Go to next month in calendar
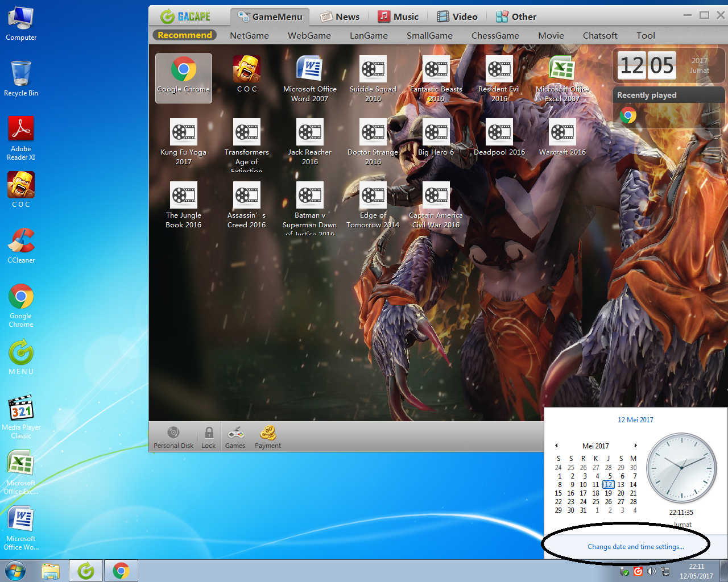Image resolution: width=728 pixels, height=582 pixels. (x=635, y=446)
